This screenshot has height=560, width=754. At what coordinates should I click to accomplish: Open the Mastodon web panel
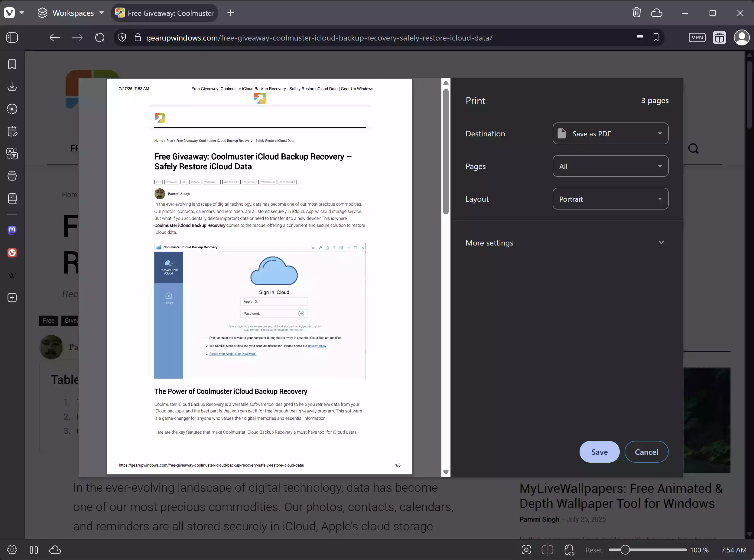coord(12,230)
